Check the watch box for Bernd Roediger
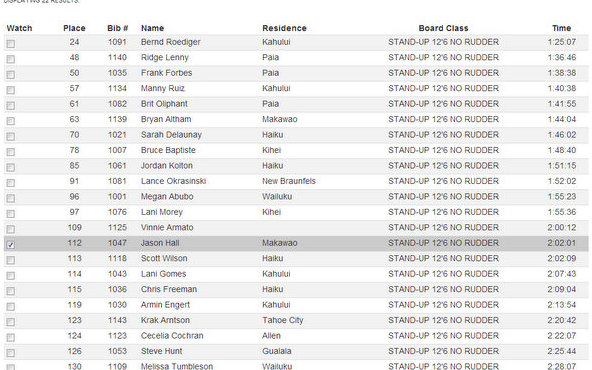The image size is (592, 370). coord(11,44)
